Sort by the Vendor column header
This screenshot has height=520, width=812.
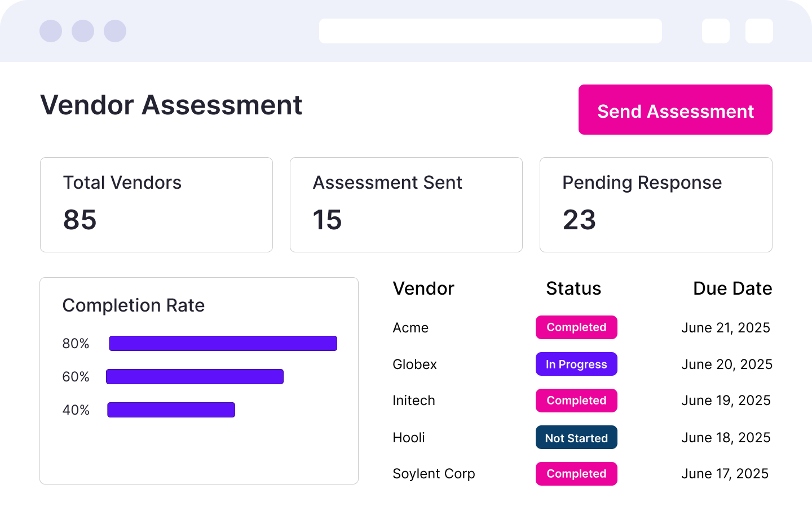423,288
